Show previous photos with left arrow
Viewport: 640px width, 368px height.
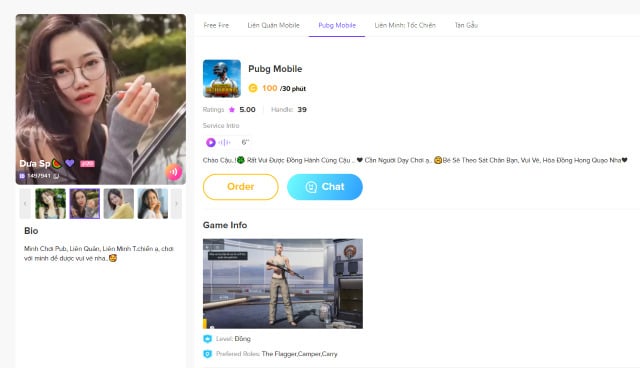[x=25, y=204]
